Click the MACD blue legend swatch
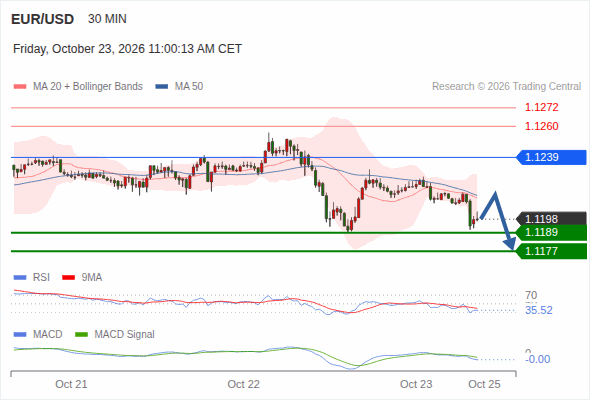590x400 pixels. click(x=20, y=335)
